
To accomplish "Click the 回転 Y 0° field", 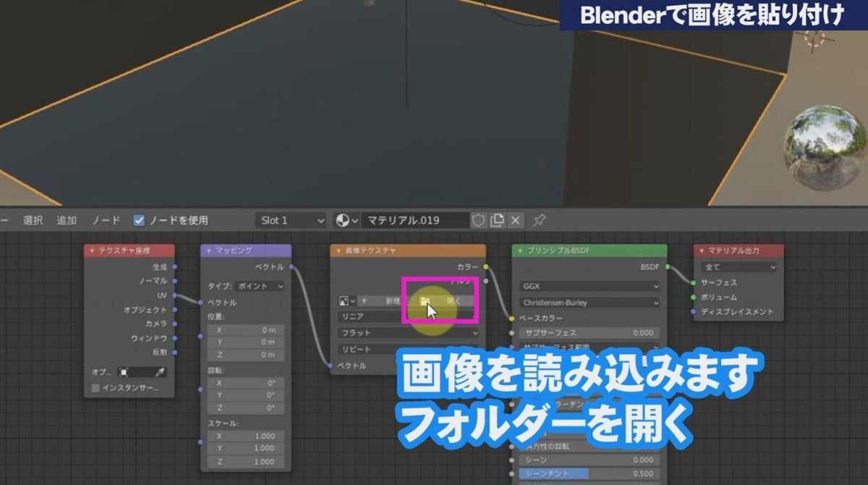I will [x=246, y=395].
